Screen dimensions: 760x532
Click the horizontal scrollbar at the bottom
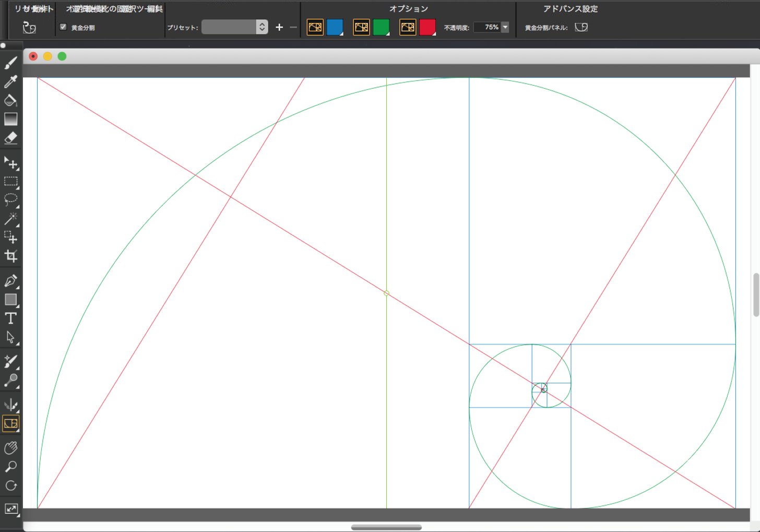tap(386, 527)
